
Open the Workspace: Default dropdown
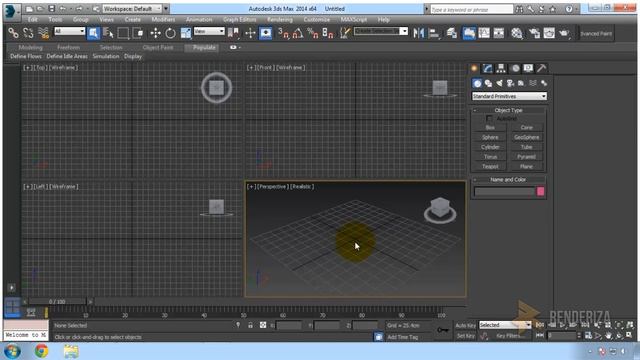(x=132, y=9)
